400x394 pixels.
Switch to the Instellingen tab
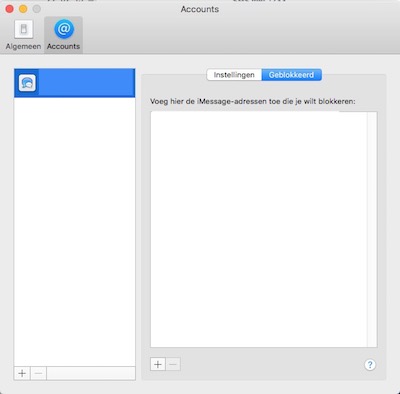point(234,75)
